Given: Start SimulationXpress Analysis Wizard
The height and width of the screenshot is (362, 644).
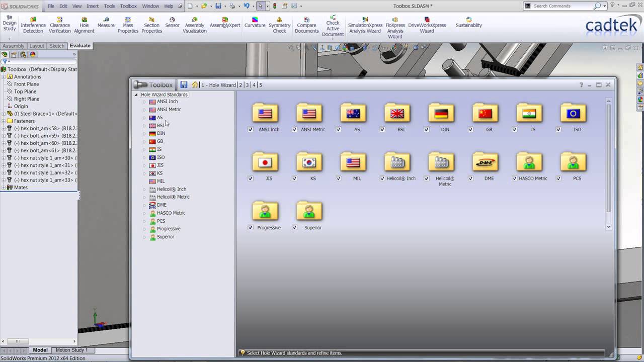Looking at the screenshot, I should point(365,25).
